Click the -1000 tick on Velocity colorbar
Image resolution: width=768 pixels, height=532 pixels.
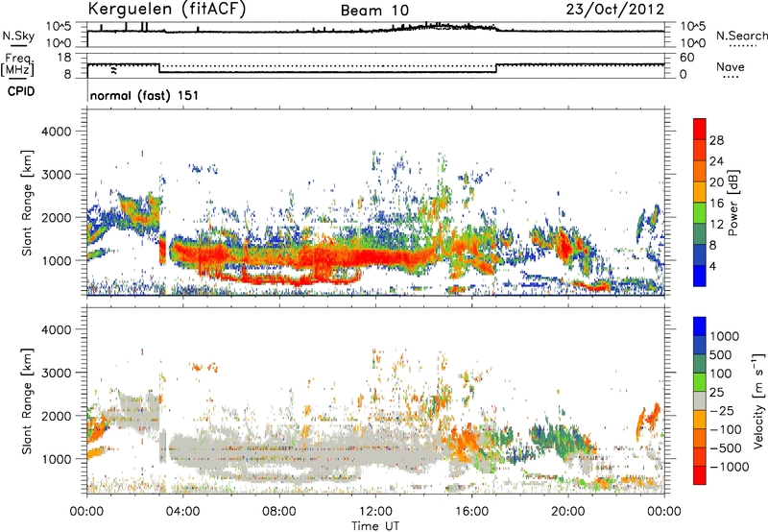729,467
